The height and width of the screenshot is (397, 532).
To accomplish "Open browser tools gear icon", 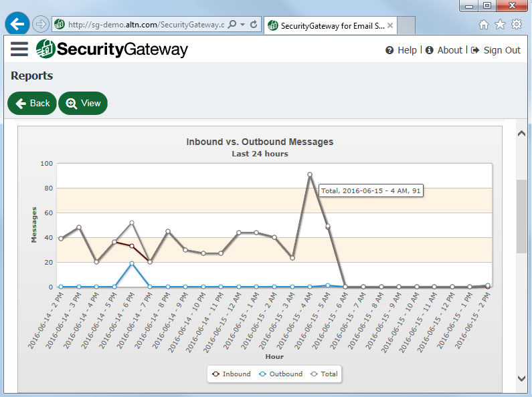I will pos(517,24).
